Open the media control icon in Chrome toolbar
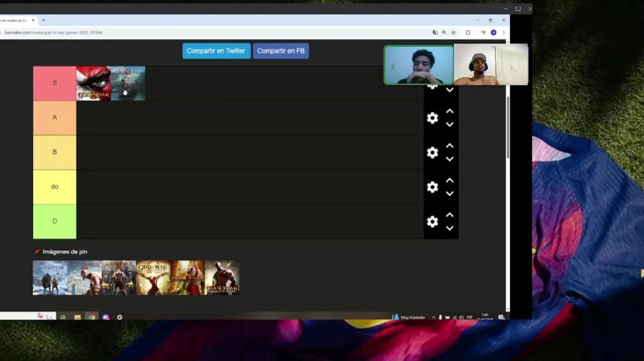644x361 pixels. click(x=483, y=33)
